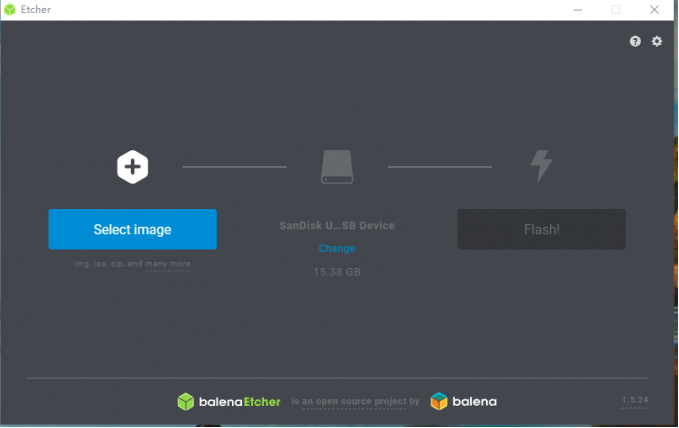This screenshot has width=679, height=428.
Task: Open settings via the gear icon
Action: [657, 41]
